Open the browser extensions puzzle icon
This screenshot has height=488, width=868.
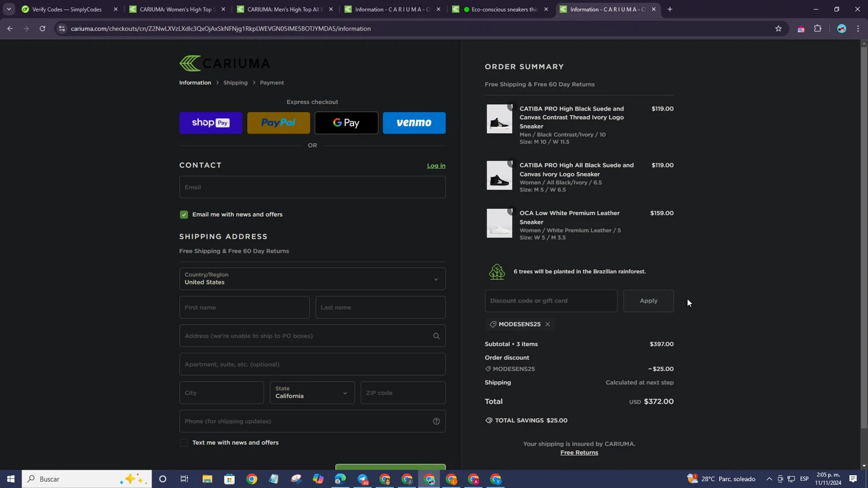(x=818, y=28)
